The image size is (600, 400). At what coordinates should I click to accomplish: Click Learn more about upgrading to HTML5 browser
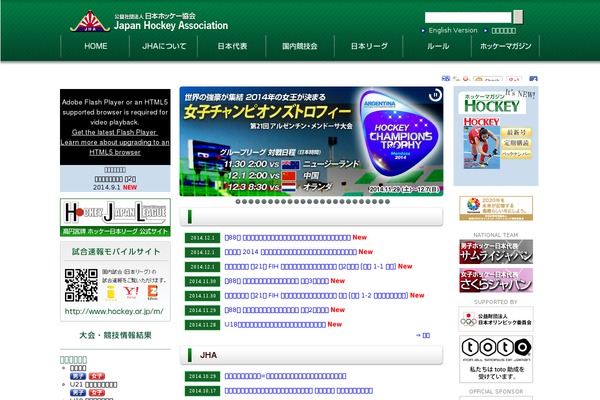point(115,147)
